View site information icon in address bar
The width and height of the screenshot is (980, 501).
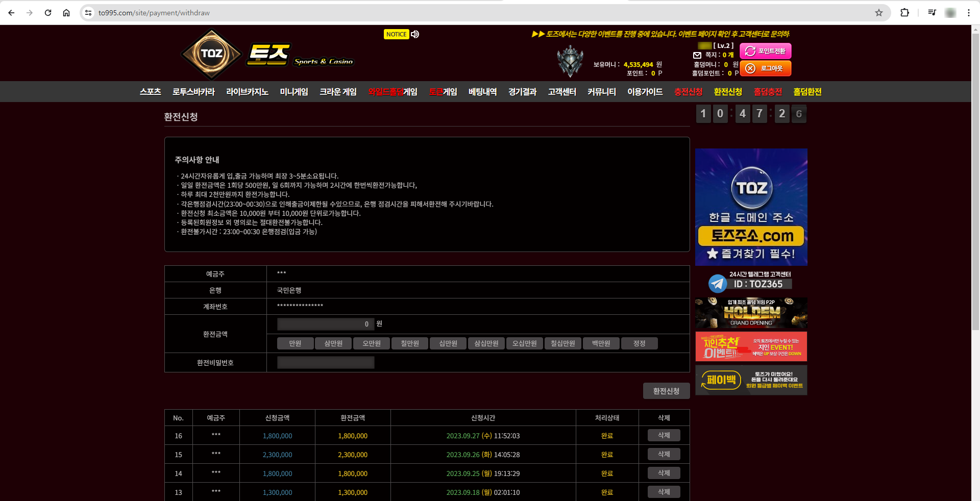pos(88,13)
